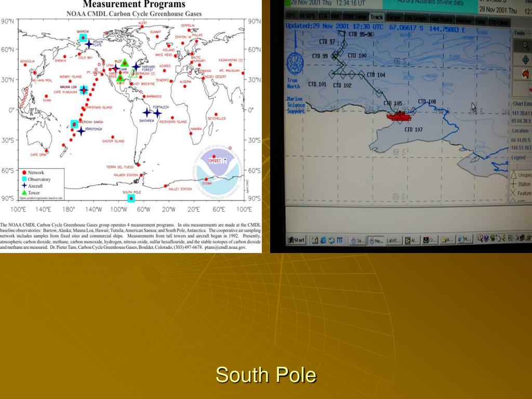Switch to the 'Cr...' taskbar window
Screen dimensions: 532x399
coord(430,240)
